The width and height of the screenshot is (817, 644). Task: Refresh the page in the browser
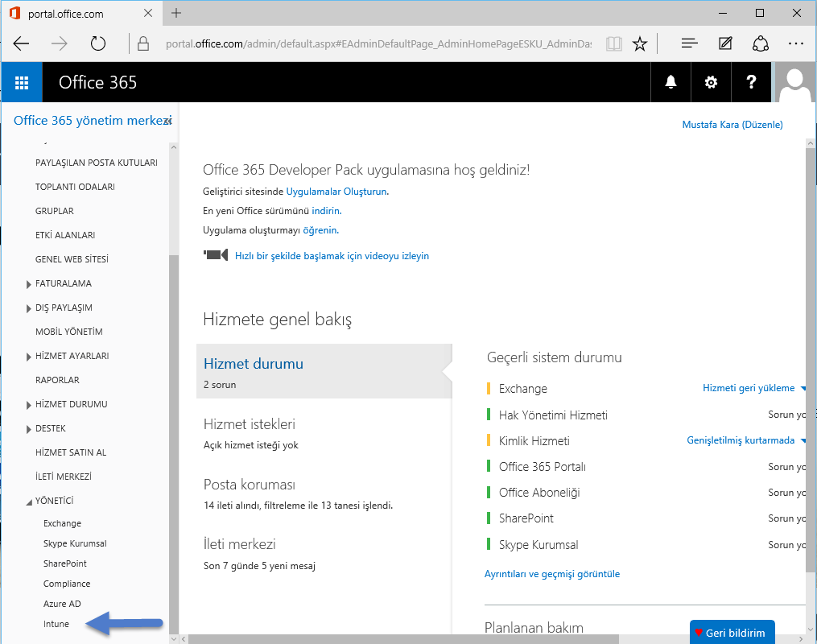coord(98,43)
